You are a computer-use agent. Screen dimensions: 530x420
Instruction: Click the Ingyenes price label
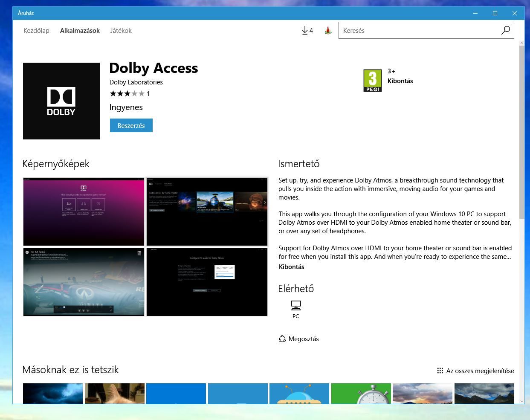pyautogui.click(x=126, y=107)
